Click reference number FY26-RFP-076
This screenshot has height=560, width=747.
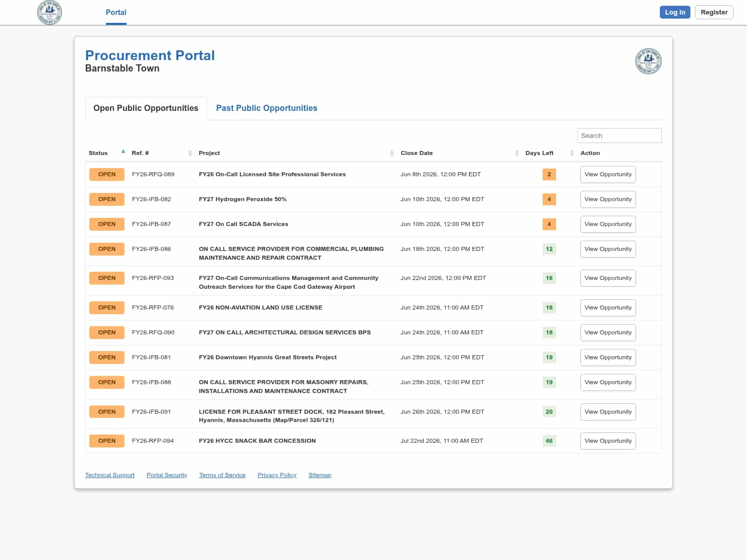[153, 307]
